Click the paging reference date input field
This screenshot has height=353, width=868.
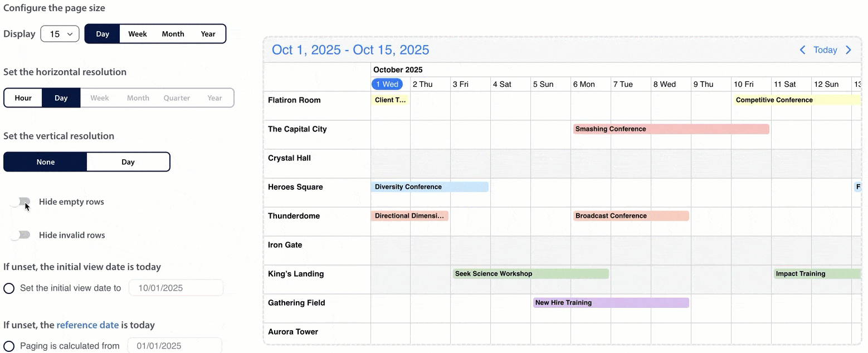(174, 346)
